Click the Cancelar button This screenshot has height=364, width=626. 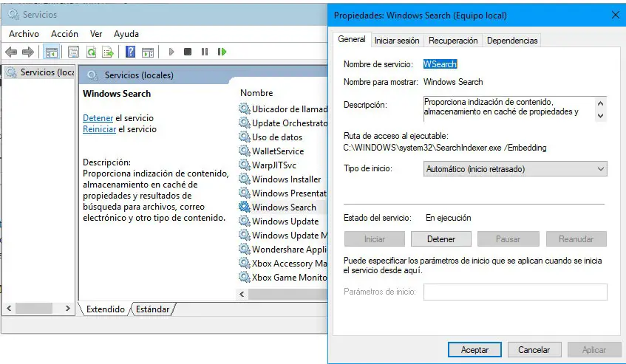[534, 350]
